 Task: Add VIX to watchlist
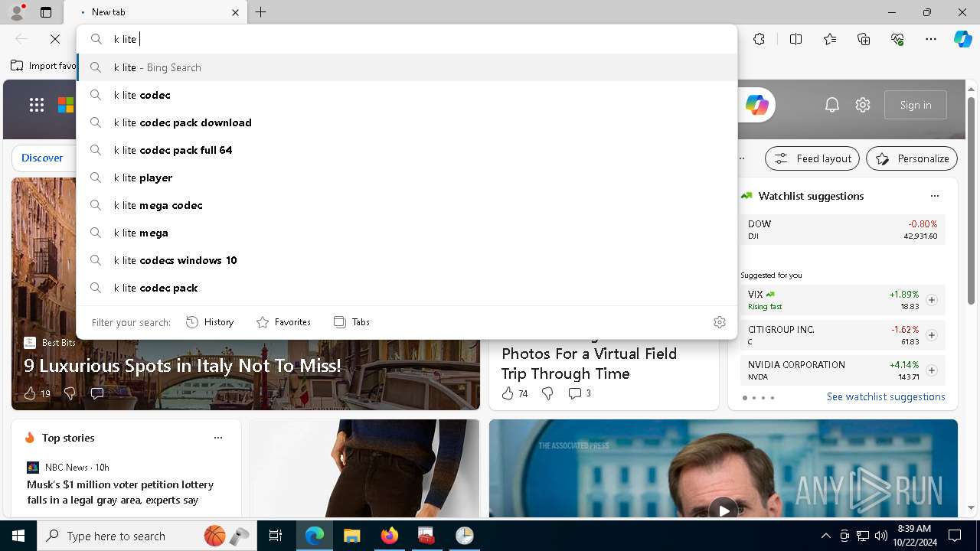[x=931, y=300]
